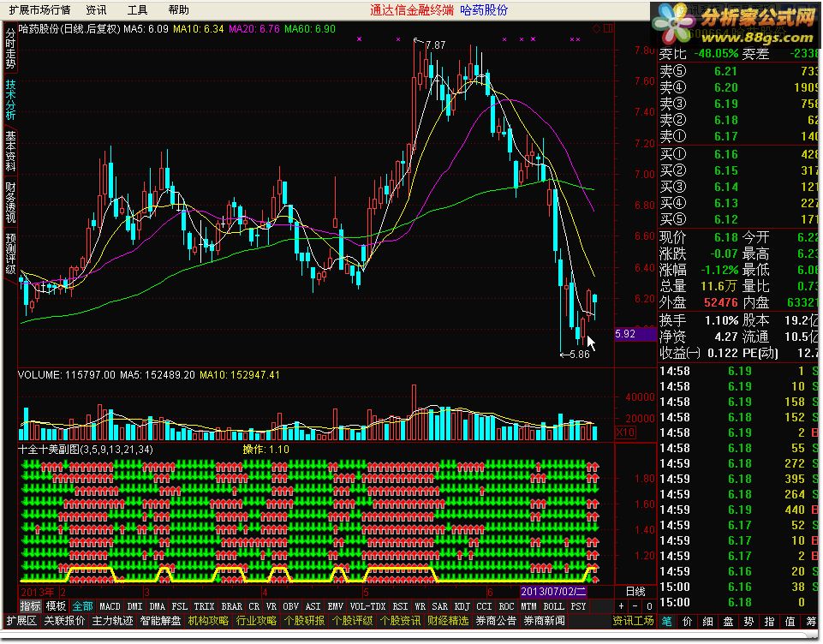Image resolution: width=823 pixels, height=644 pixels.
Task: Choose the PSY indicator
Action: point(578,606)
